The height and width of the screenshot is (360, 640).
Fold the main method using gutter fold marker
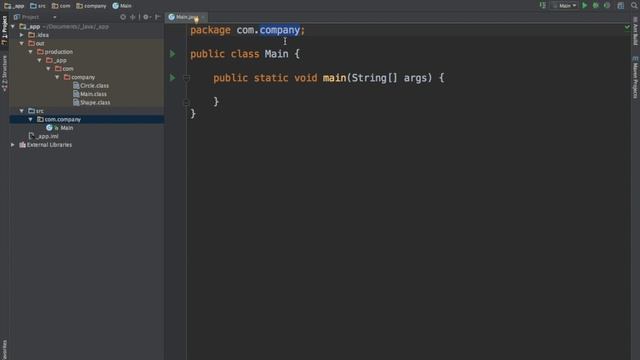[x=186, y=78]
